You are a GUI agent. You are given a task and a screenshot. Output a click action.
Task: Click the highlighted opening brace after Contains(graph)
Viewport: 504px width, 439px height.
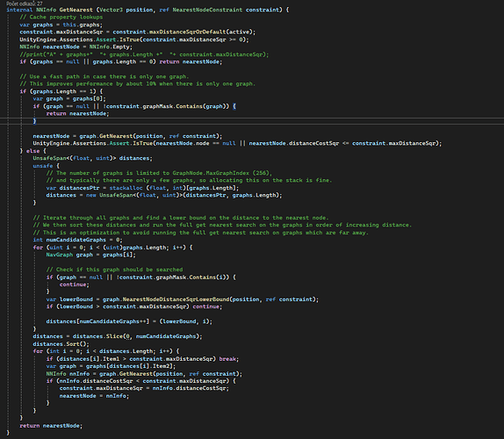[x=234, y=106]
